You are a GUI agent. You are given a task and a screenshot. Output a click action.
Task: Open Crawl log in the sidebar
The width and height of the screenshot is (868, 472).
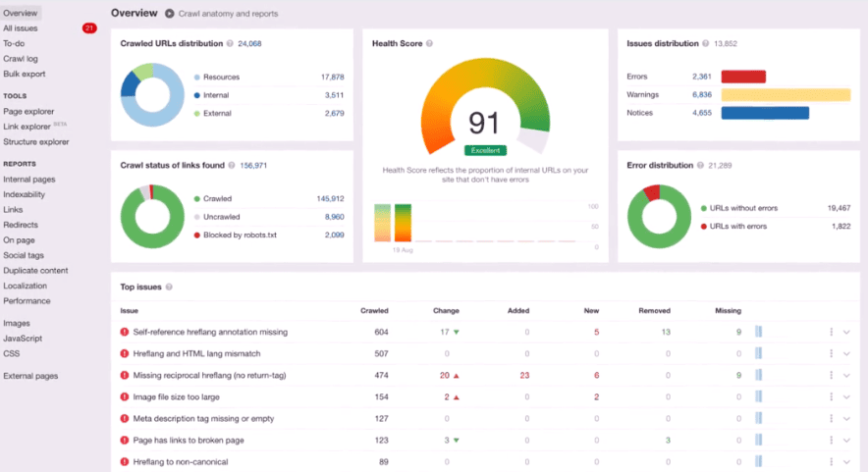21,59
